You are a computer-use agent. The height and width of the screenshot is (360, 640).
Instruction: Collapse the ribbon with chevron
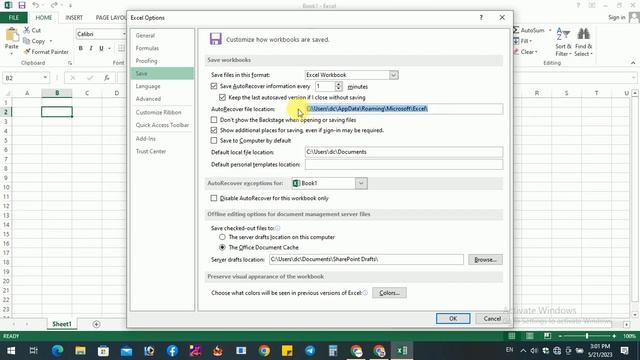633,63
